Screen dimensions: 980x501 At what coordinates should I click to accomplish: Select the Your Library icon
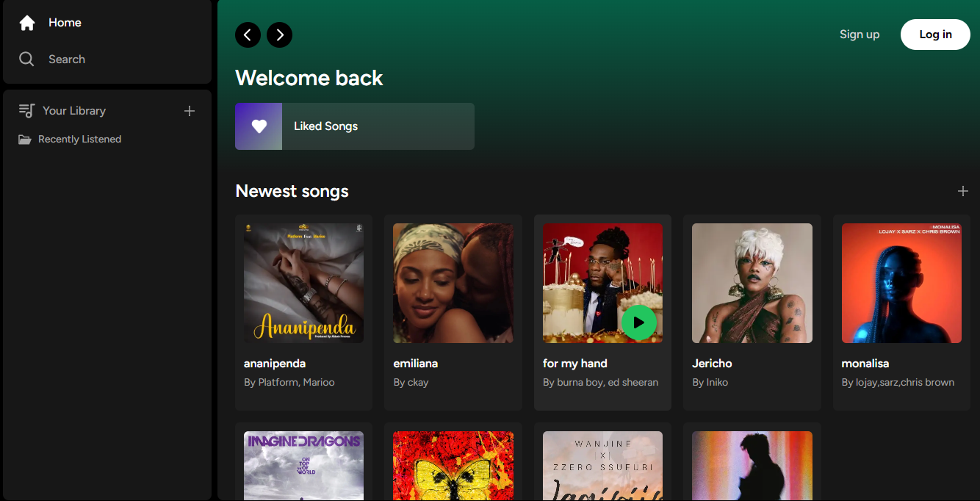(26, 110)
